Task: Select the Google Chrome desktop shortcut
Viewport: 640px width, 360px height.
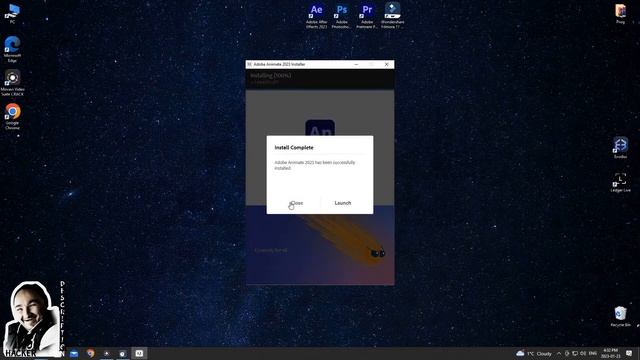Action: (12, 117)
